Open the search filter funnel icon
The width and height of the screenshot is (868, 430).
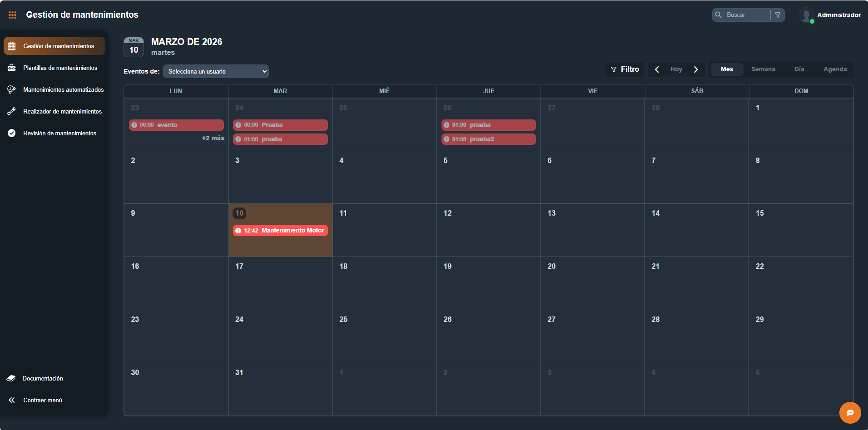pos(778,15)
